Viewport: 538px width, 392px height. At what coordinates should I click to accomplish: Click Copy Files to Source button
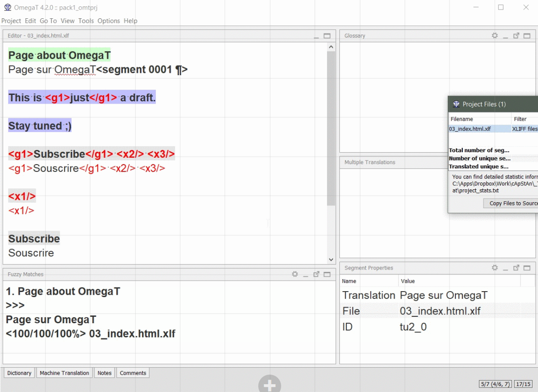click(x=511, y=204)
